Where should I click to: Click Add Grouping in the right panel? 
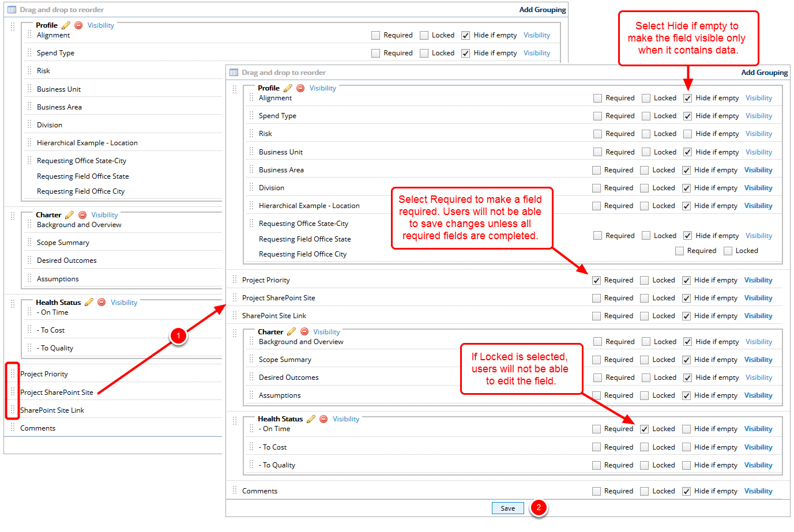(x=765, y=73)
